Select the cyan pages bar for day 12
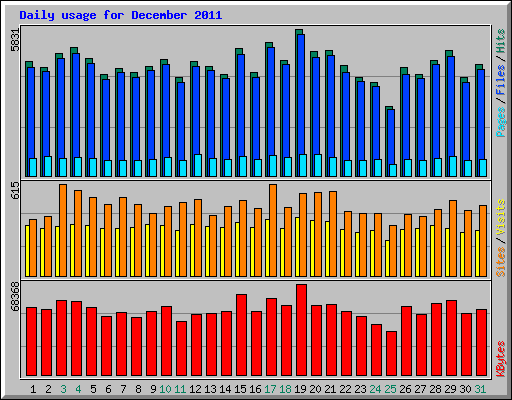Viewport: 512px width, 400px height. (x=198, y=165)
